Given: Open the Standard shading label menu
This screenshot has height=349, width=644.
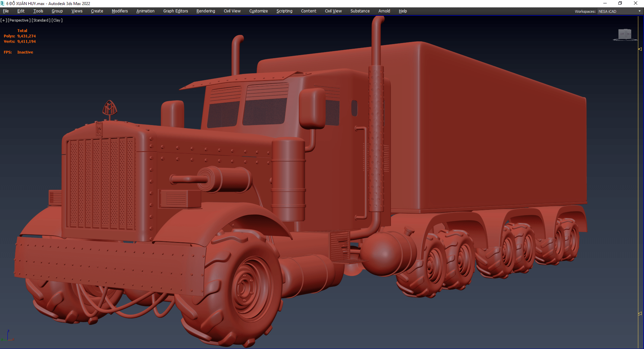Looking at the screenshot, I should coord(41,20).
